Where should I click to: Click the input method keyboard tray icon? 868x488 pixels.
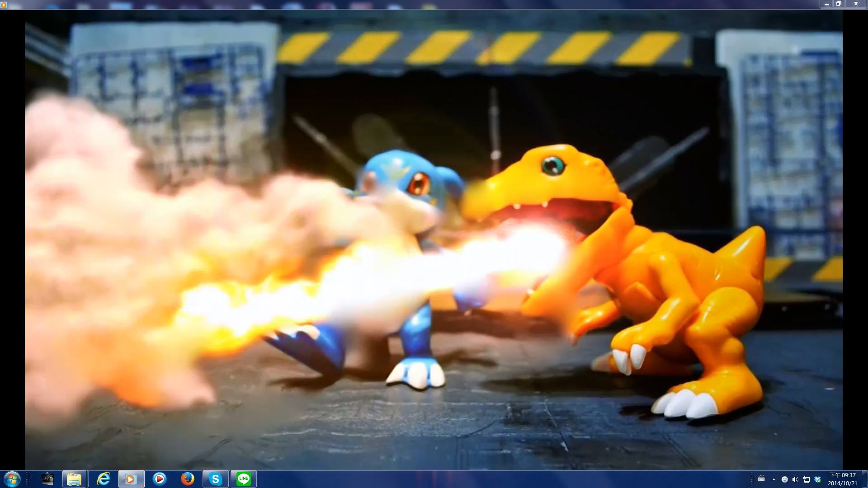pos(761,479)
